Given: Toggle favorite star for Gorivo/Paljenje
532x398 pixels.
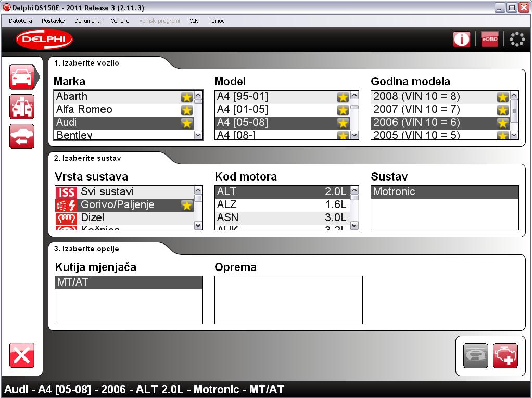Looking at the screenshot, I should coord(186,205).
